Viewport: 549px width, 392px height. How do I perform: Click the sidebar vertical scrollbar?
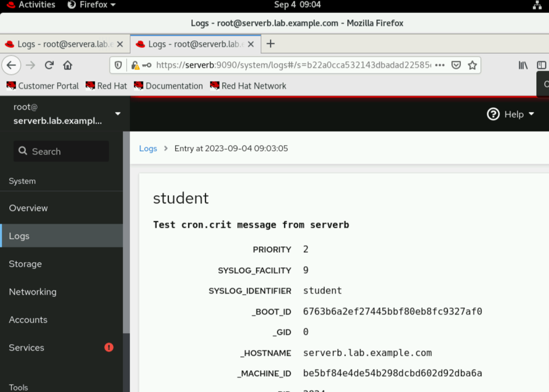point(126,231)
